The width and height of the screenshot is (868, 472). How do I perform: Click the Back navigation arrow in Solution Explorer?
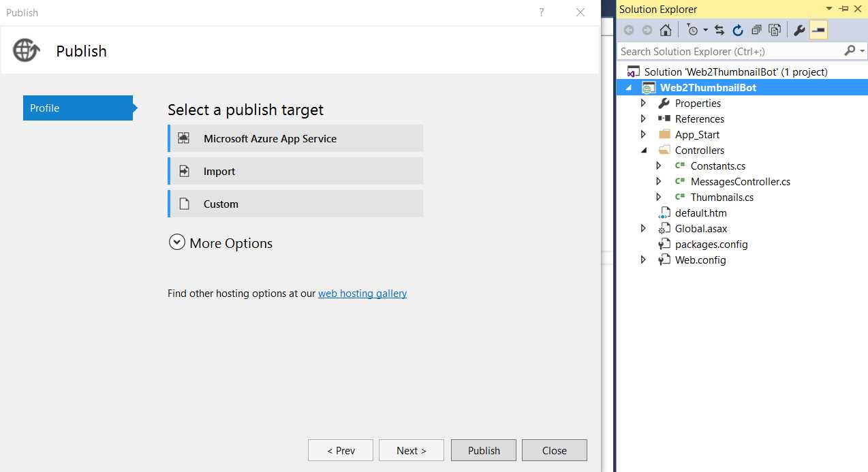coord(628,29)
